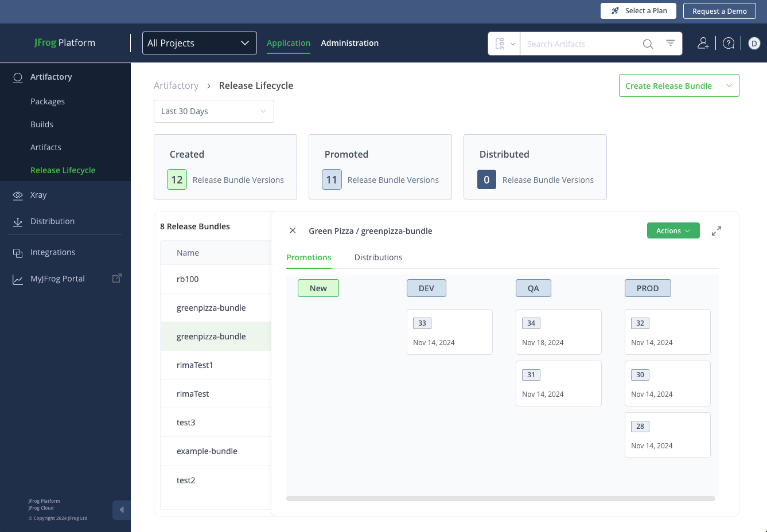Open the search filter icon
This screenshot has height=532, width=767.
click(670, 43)
